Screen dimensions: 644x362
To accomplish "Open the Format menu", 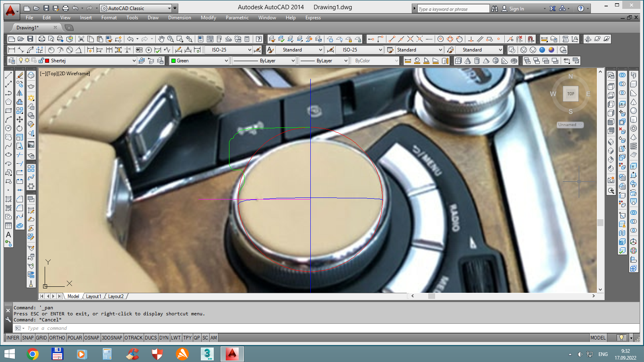I will coord(109,18).
